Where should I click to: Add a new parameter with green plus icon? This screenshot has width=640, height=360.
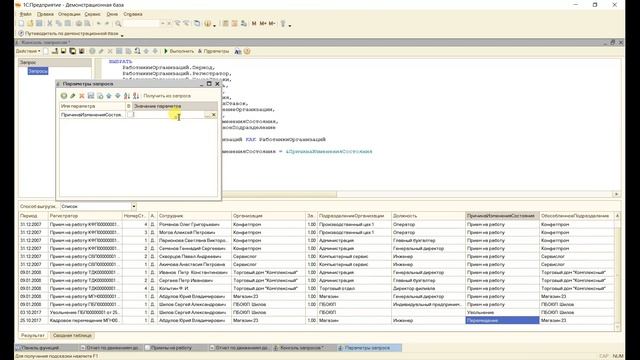(x=64, y=96)
